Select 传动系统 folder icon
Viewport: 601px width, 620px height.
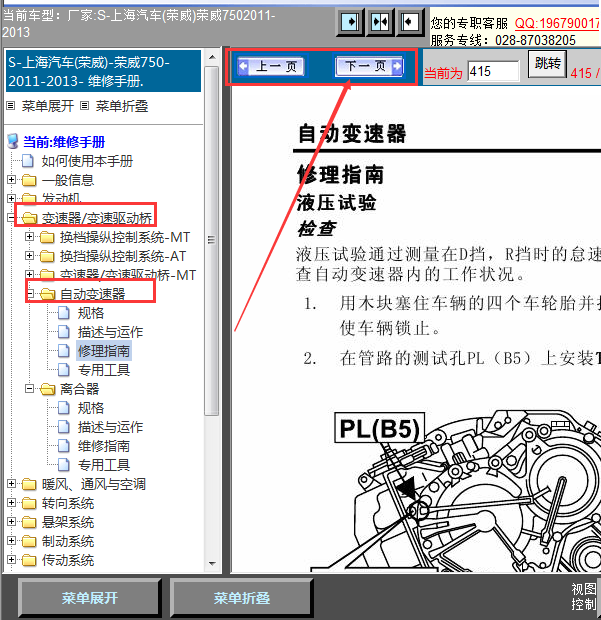point(29,560)
